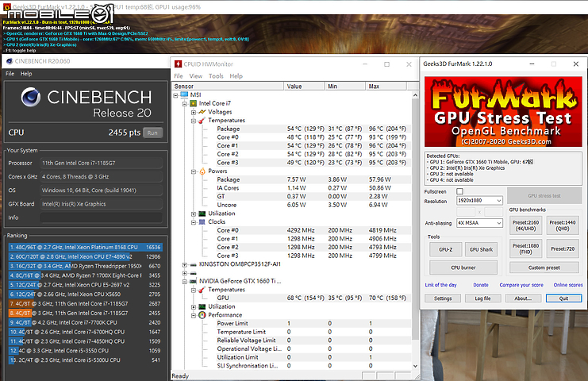The height and width of the screenshot is (381, 588).
Task: Open HWMonitor Help menu
Action: click(236, 76)
